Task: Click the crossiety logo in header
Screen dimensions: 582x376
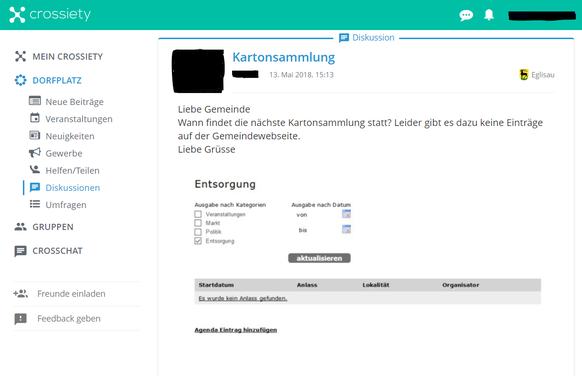Action: coord(50,14)
